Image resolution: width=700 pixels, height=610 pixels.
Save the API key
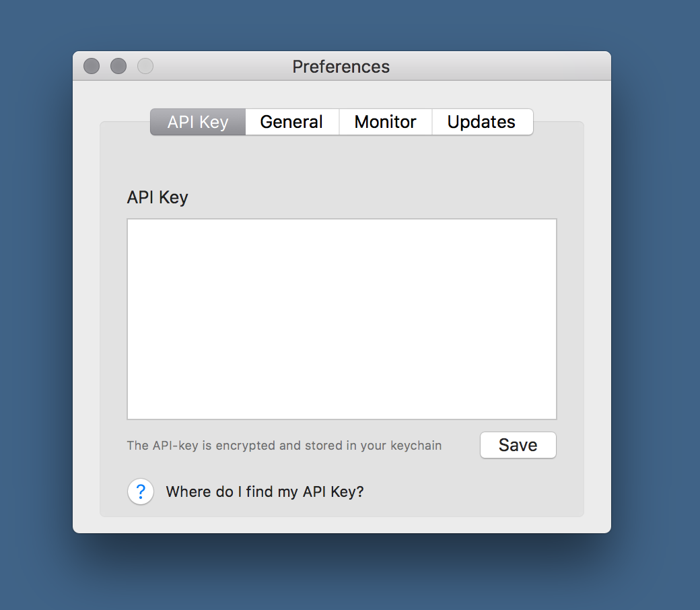(518, 445)
